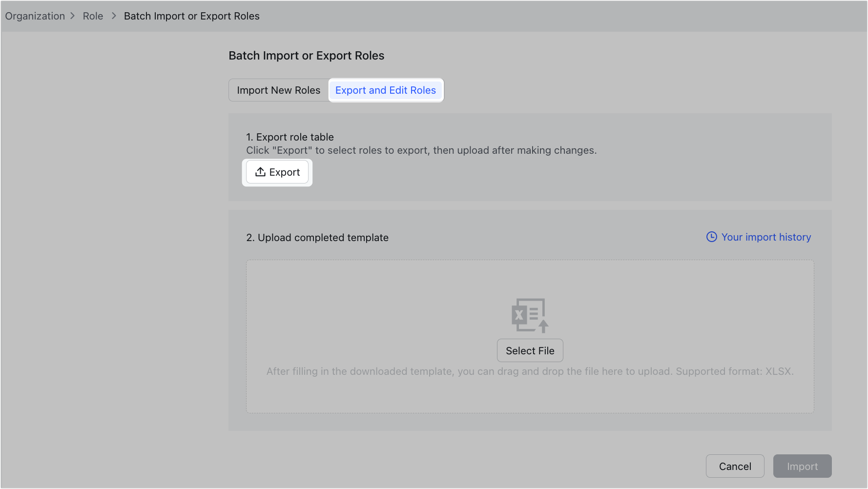Select the Export and Edit Roles tab
Image resolution: width=868 pixels, height=489 pixels.
tap(386, 90)
